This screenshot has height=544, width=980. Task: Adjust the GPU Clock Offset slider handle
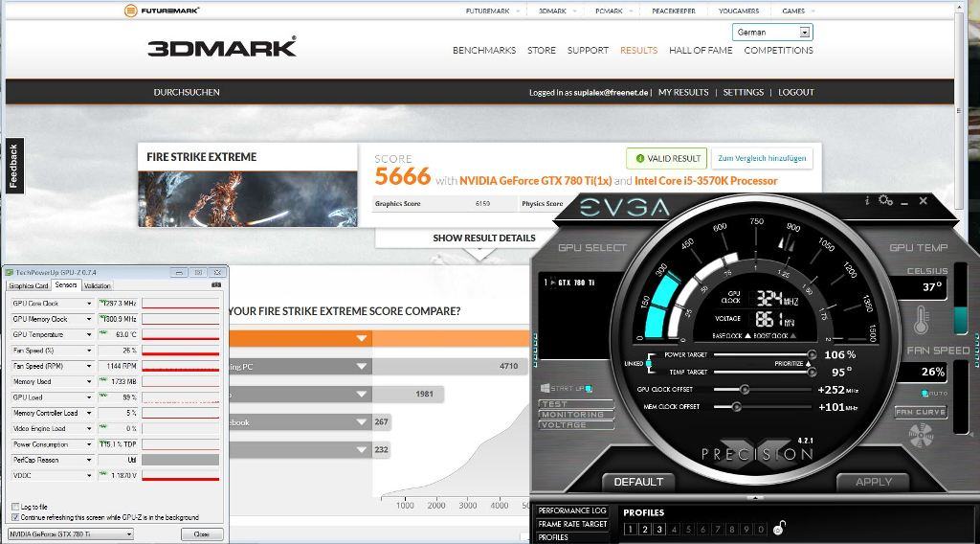click(745, 390)
